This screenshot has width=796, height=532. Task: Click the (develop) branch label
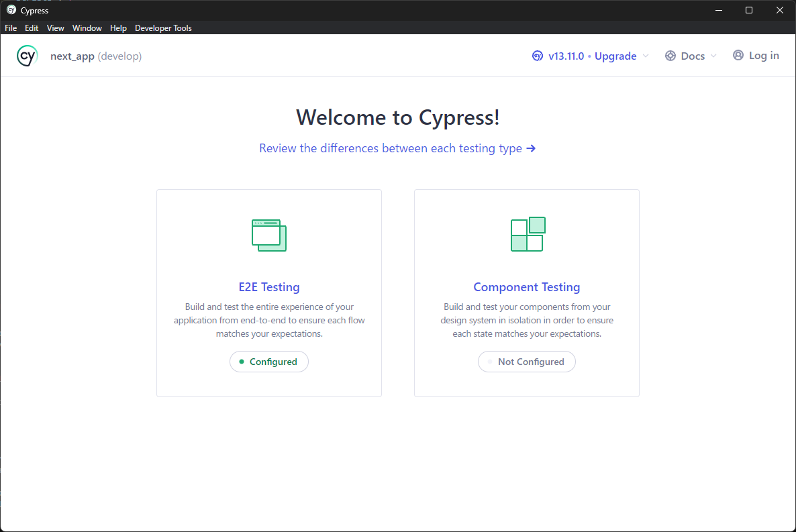(120, 56)
